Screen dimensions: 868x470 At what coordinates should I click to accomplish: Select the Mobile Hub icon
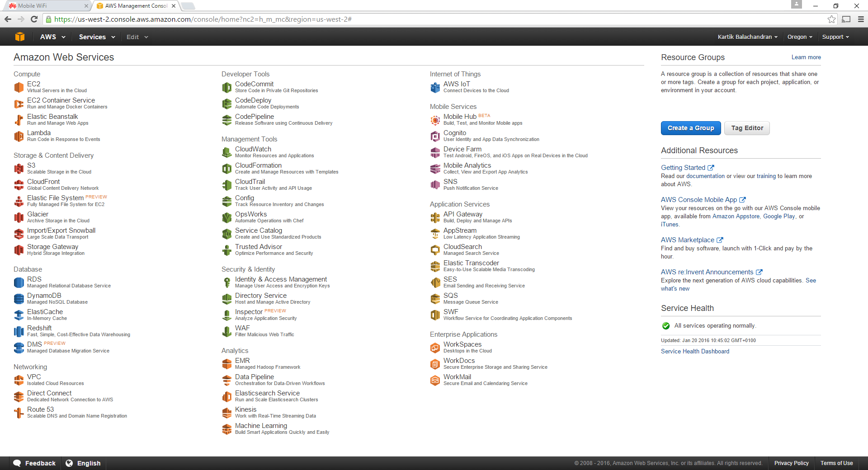435,120
